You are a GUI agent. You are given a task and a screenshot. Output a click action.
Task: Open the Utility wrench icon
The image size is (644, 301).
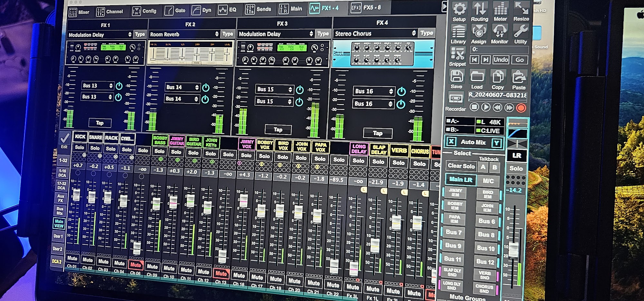click(x=520, y=32)
